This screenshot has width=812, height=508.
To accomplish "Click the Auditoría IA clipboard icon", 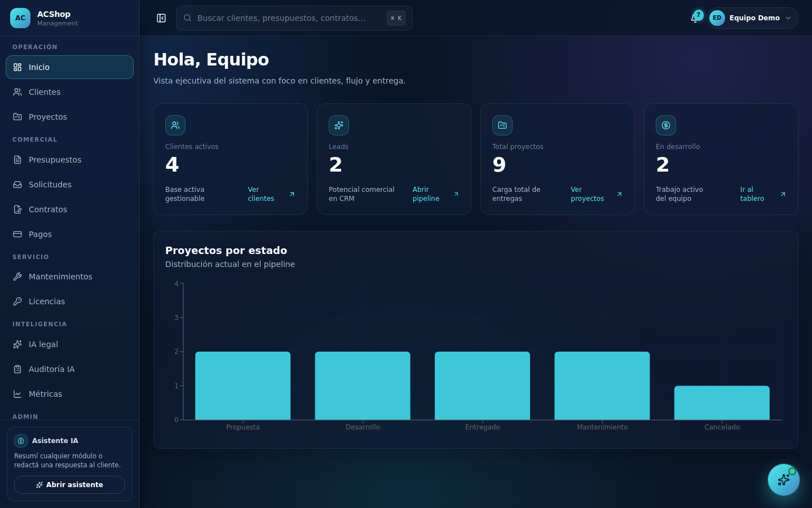I will click(17, 369).
